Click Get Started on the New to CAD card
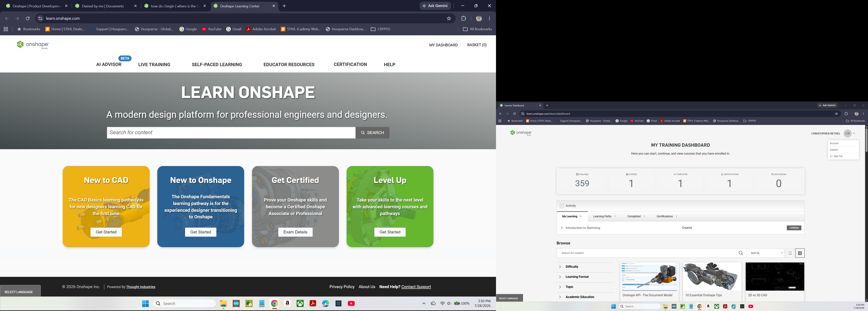Image resolution: width=868 pixels, height=311 pixels. coord(106,232)
